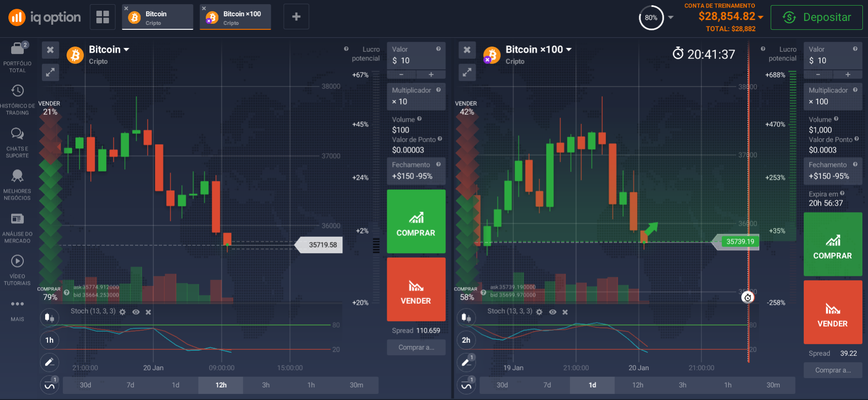Open Stoch settings gear on Bitcoin chart
Image resolution: width=868 pixels, height=400 pixels.
point(122,312)
